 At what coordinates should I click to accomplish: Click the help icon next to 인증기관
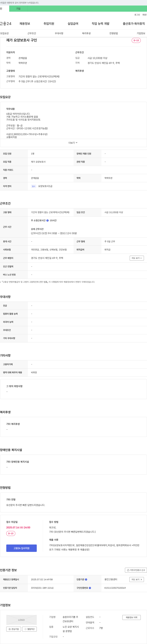[x=86, y=580]
